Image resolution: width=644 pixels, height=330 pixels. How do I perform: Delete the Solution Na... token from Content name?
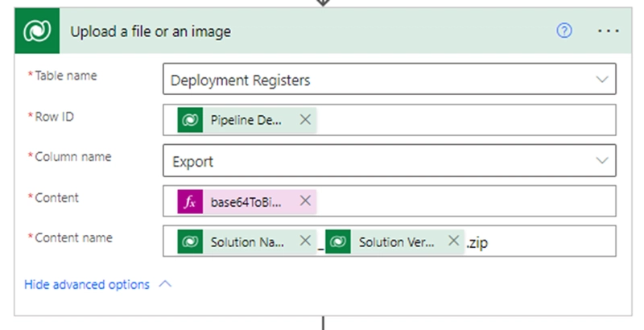tap(305, 241)
